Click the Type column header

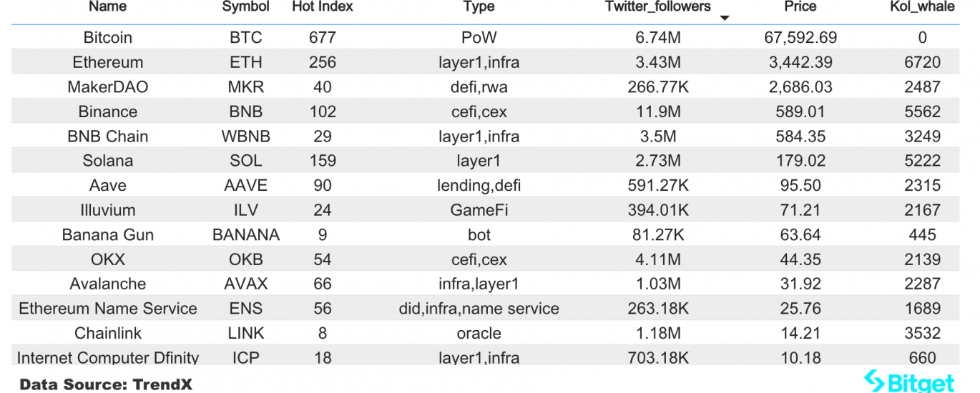pos(479,6)
